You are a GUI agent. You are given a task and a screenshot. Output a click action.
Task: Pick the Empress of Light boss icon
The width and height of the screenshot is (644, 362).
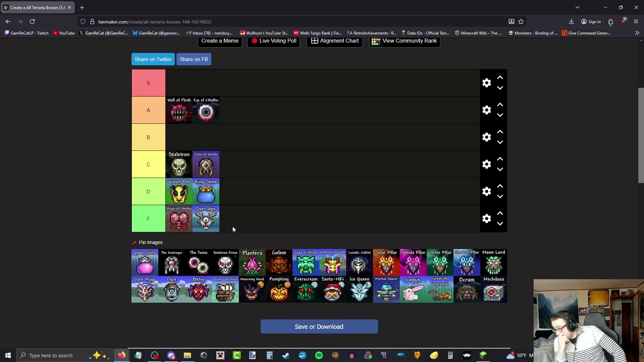[333, 262]
